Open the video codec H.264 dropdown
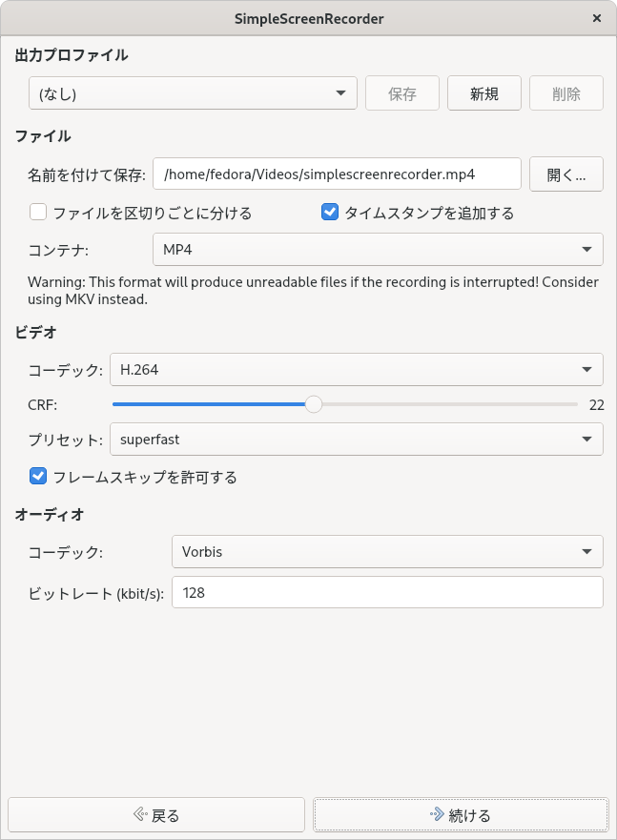 [356, 370]
